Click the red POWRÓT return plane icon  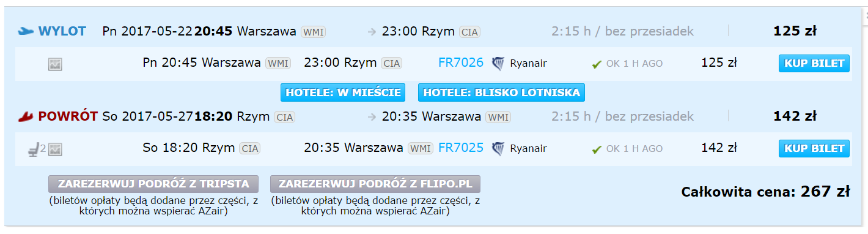(x=25, y=116)
